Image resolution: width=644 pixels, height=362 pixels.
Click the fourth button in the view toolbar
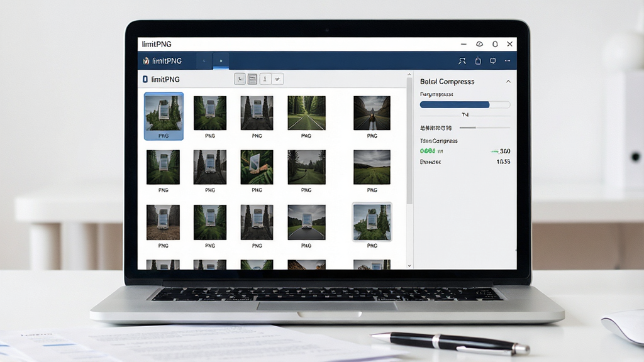[x=277, y=79]
